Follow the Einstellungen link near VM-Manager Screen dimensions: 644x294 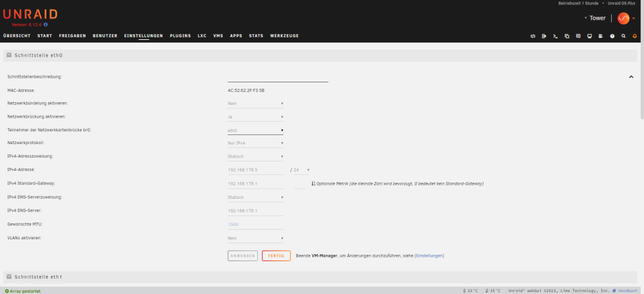429,256
